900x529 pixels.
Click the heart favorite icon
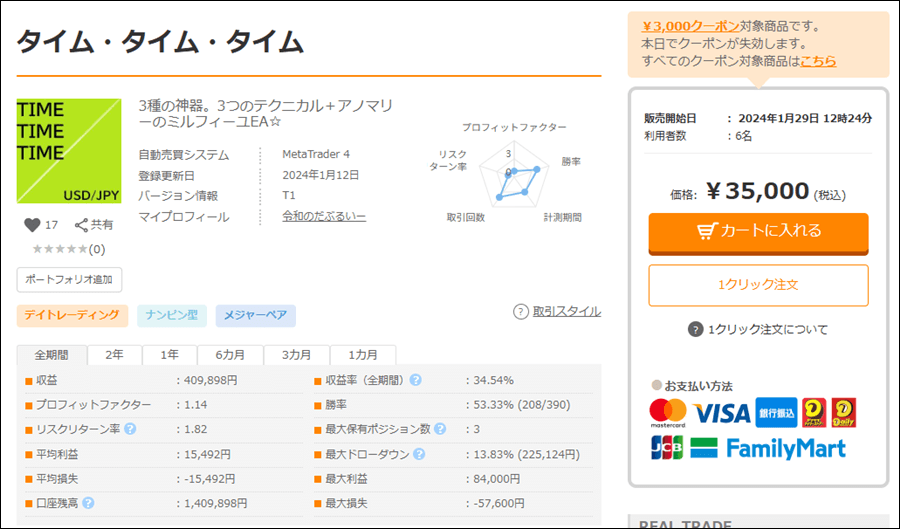(30, 225)
